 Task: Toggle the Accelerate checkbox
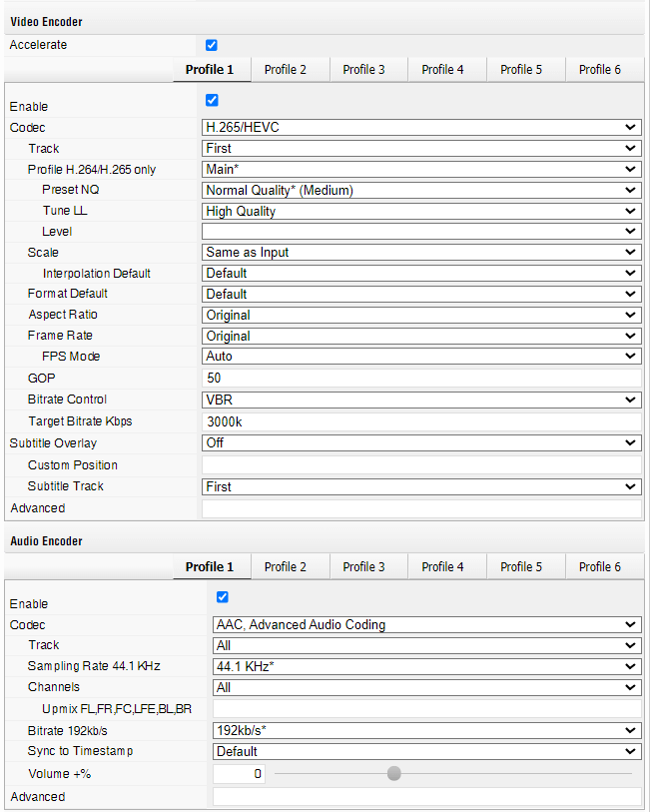point(211,45)
